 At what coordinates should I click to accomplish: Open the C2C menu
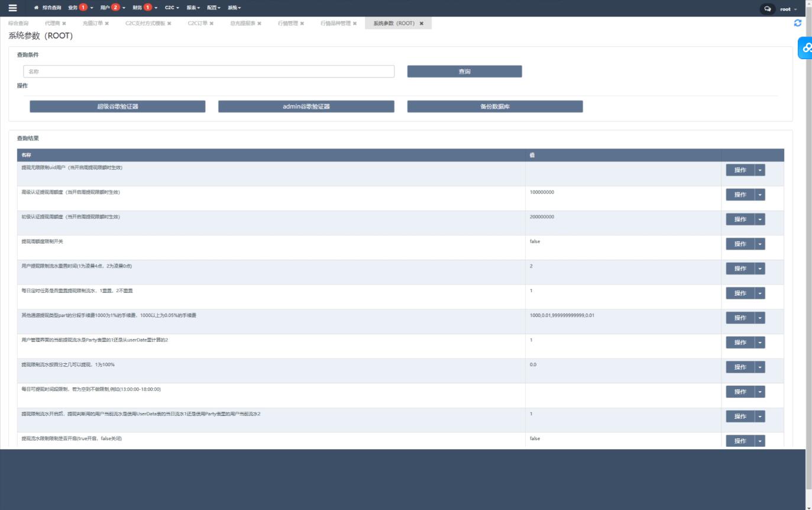point(172,8)
